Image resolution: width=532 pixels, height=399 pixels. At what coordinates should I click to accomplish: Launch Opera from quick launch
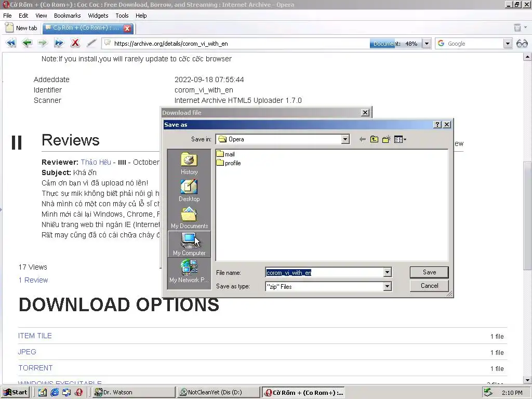pos(79,392)
